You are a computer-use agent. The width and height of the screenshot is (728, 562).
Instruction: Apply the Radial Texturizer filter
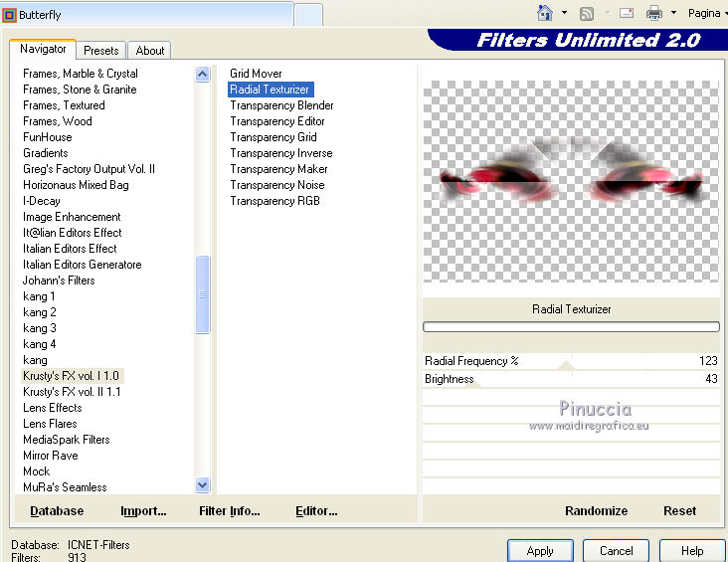tap(540, 551)
